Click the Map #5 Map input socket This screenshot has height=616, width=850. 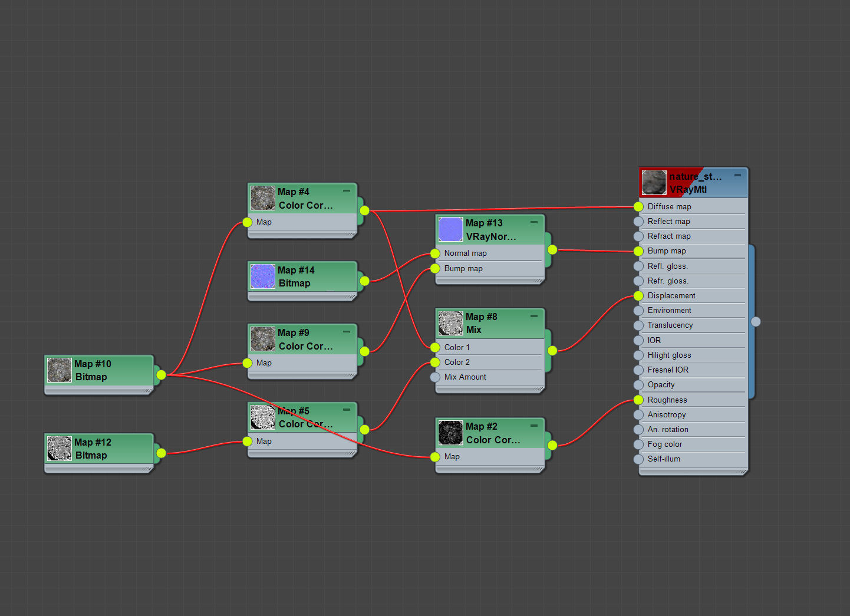click(x=247, y=441)
